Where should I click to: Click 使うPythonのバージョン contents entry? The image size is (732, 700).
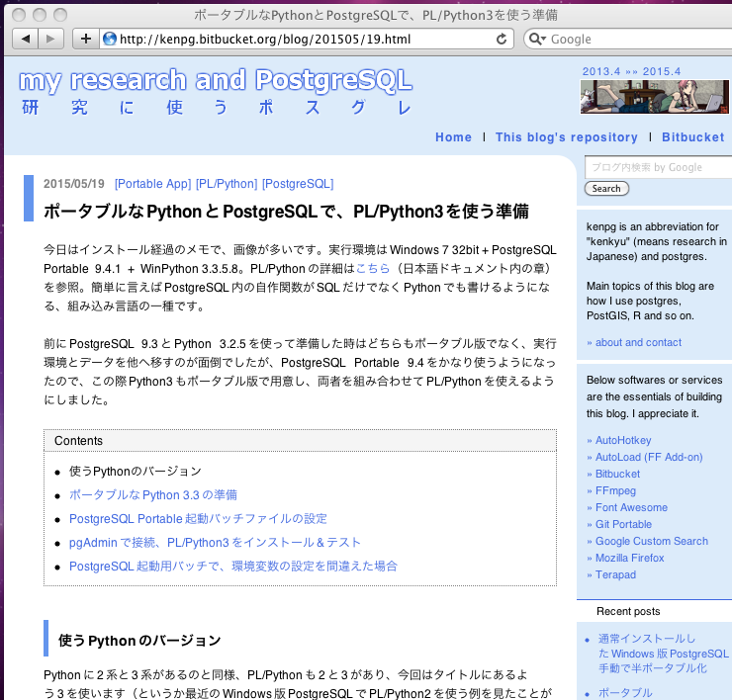coord(136,472)
